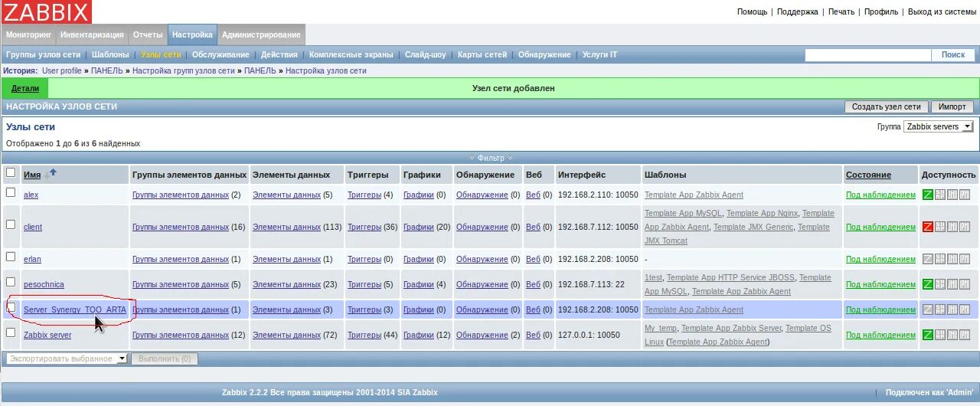Screen dimensions: 980x406
Task: Click the Поиск button
Action: tap(953, 54)
